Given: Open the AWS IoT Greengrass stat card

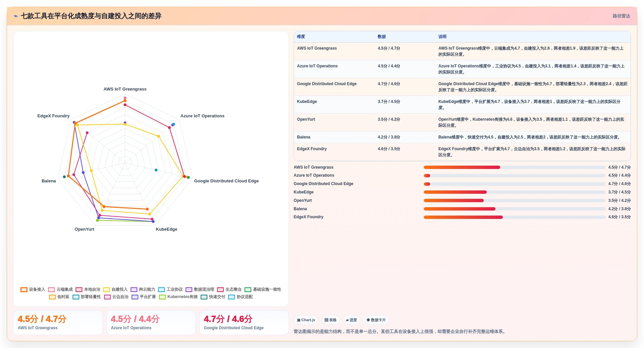Looking at the screenshot, I should [x=58, y=323].
